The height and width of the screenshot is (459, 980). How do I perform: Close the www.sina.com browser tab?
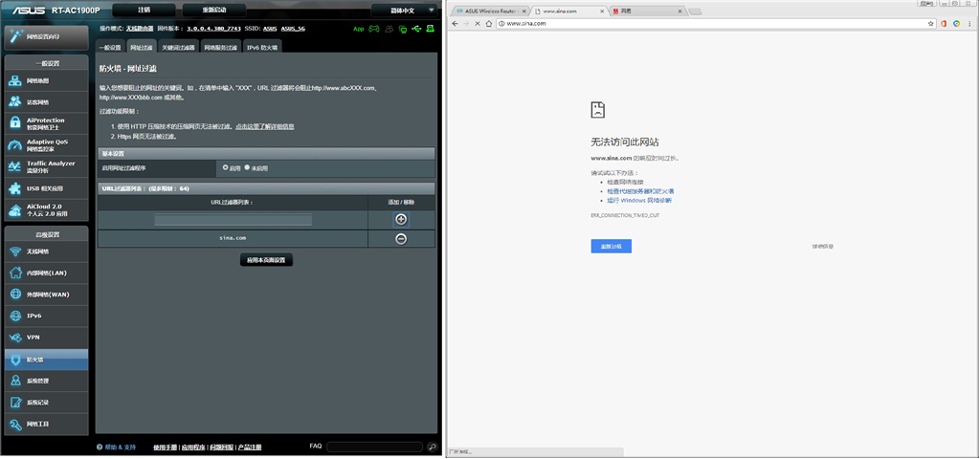pos(602,11)
